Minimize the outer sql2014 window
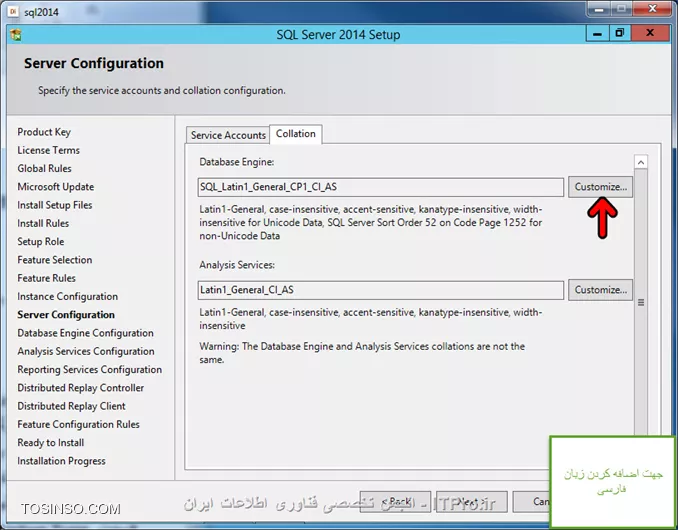The image size is (678, 530). [599, 9]
